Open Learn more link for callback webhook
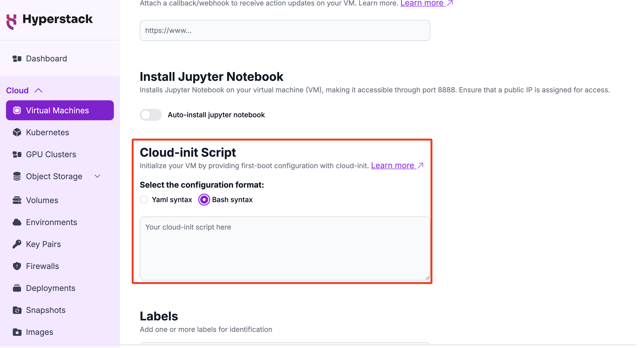Viewport: 644px width, 348px height. pos(422,3)
